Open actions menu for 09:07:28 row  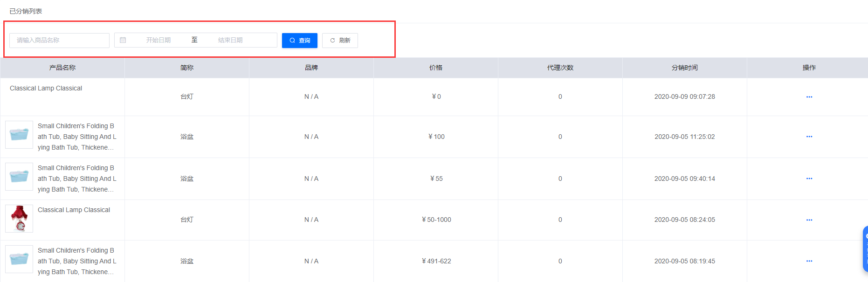pyautogui.click(x=809, y=97)
